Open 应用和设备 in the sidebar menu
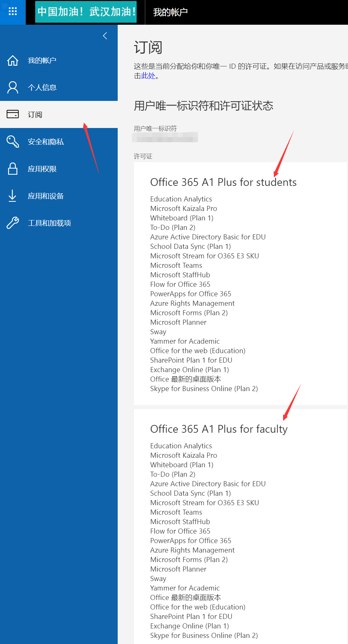The width and height of the screenshot is (348, 644). 59,196
